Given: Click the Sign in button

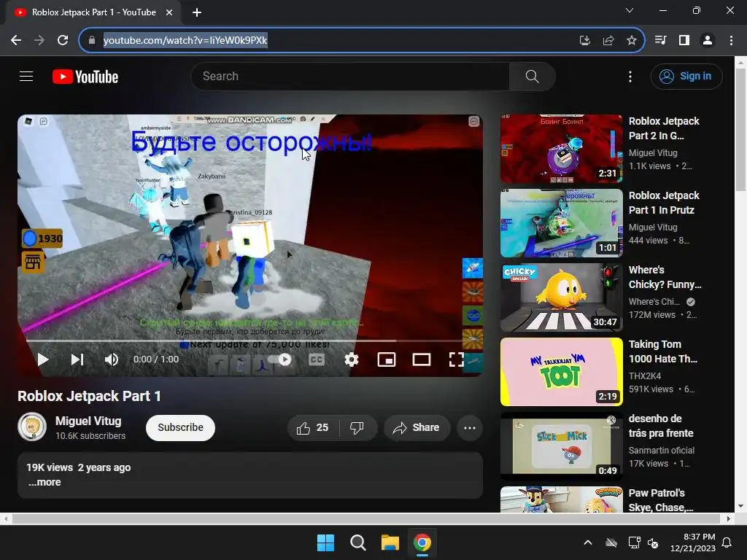Looking at the screenshot, I should click(x=686, y=76).
